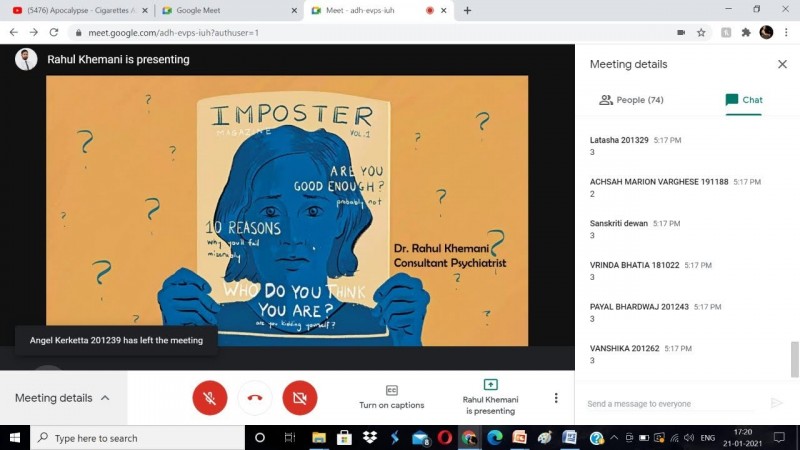Click chat message from Latasha 201329

click(x=636, y=146)
